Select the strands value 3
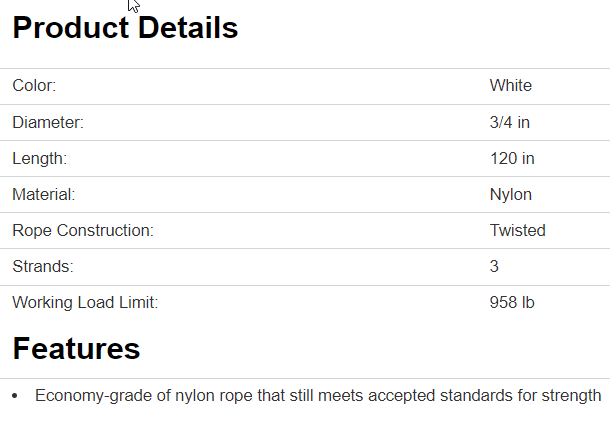The height and width of the screenshot is (428, 610). click(494, 266)
